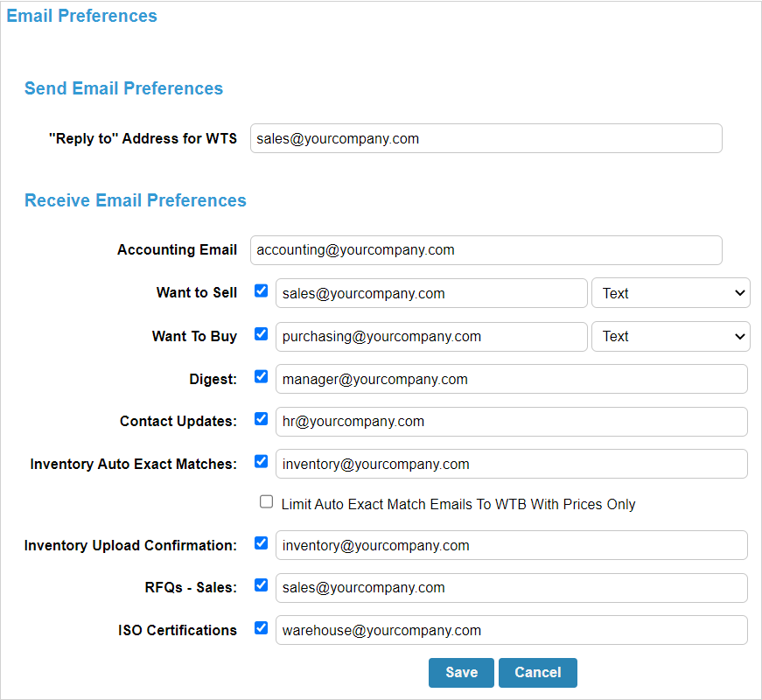Enable Limit Auto Exact Match Emails checkbox
This screenshot has height=700, width=762.
click(267, 502)
